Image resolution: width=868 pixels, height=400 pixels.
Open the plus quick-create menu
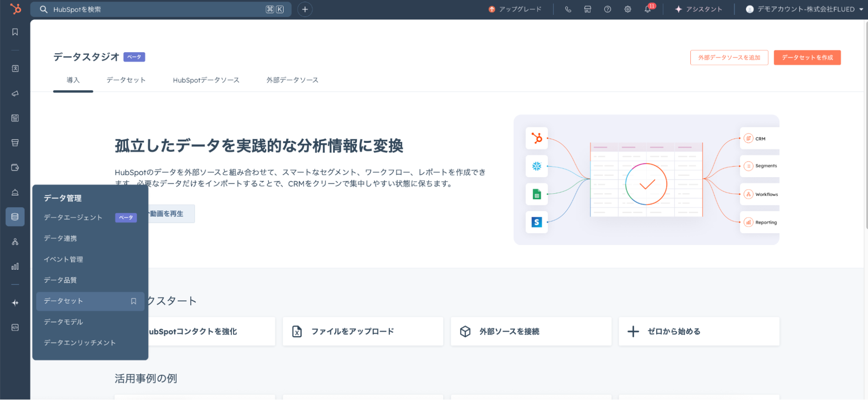[305, 9]
